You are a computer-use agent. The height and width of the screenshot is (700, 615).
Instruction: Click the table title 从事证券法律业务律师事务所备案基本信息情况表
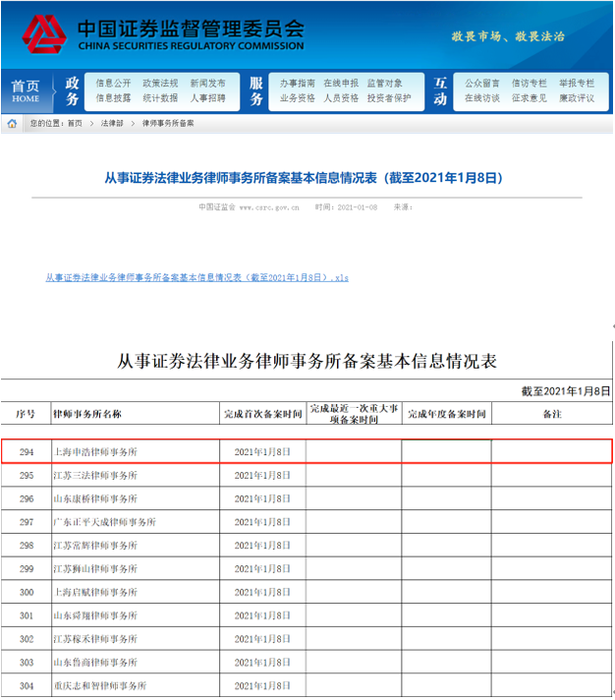pyautogui.click(x=307, y=361)
